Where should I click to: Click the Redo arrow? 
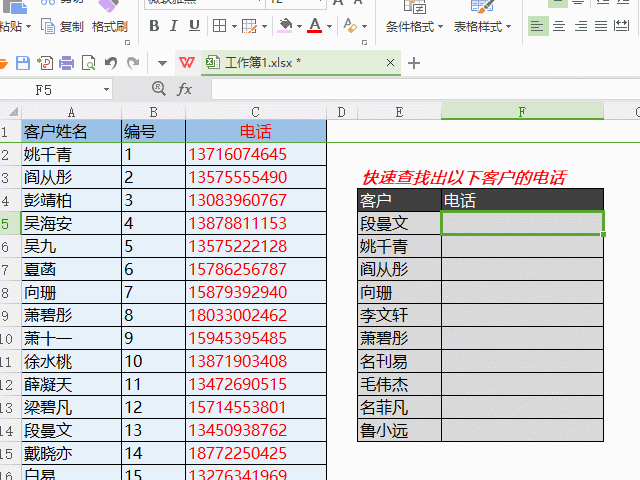tap(133, 63)
